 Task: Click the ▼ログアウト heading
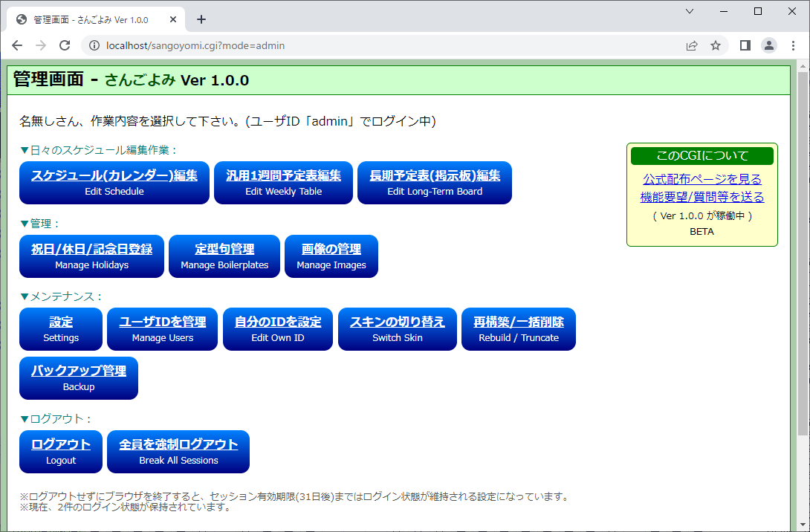[55, 419]
